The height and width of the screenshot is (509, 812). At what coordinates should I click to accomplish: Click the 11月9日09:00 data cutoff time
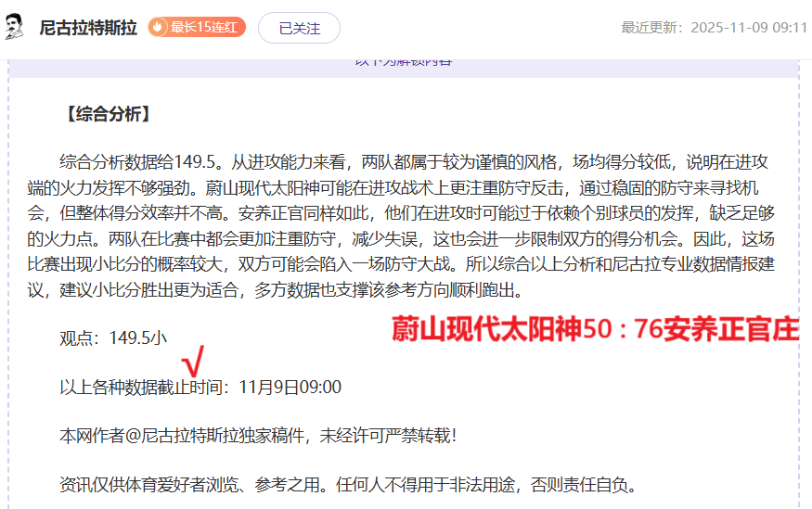(290, 387)
